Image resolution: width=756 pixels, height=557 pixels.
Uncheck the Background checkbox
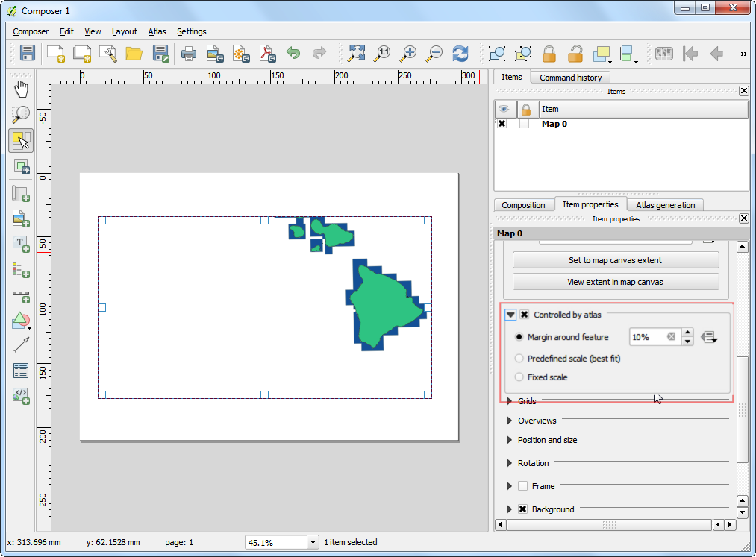coord(522,509)
